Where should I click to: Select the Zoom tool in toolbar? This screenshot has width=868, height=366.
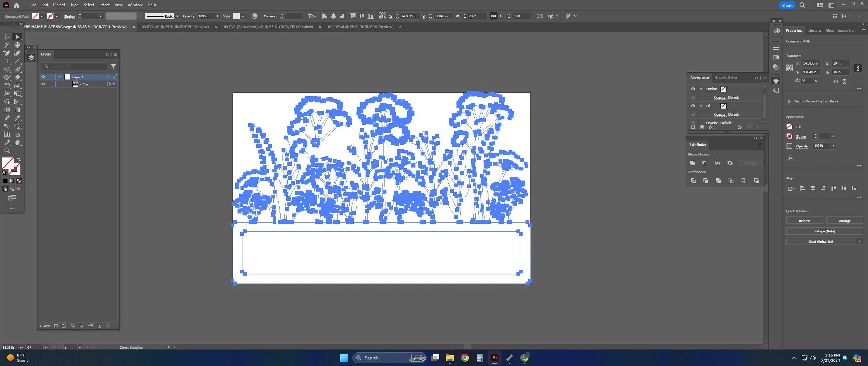[7, 151]
